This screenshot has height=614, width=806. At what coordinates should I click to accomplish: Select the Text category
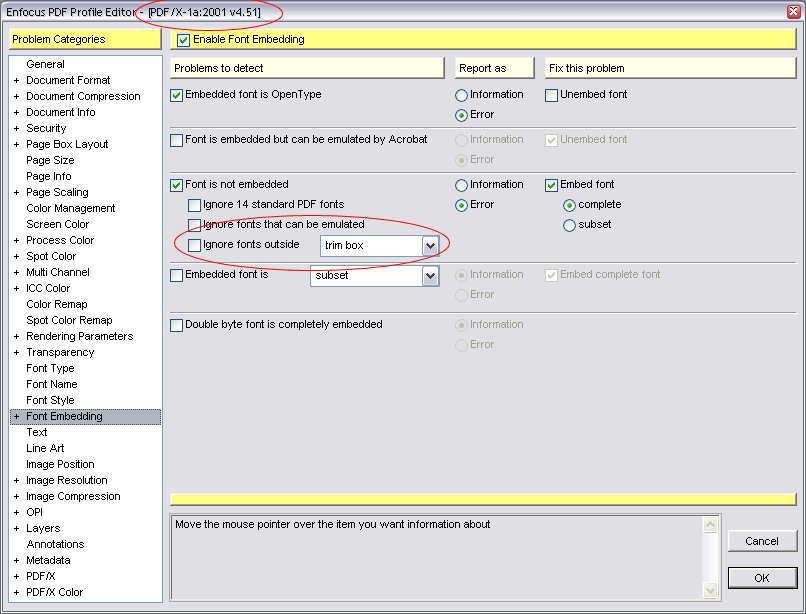[x=36, y=432]
